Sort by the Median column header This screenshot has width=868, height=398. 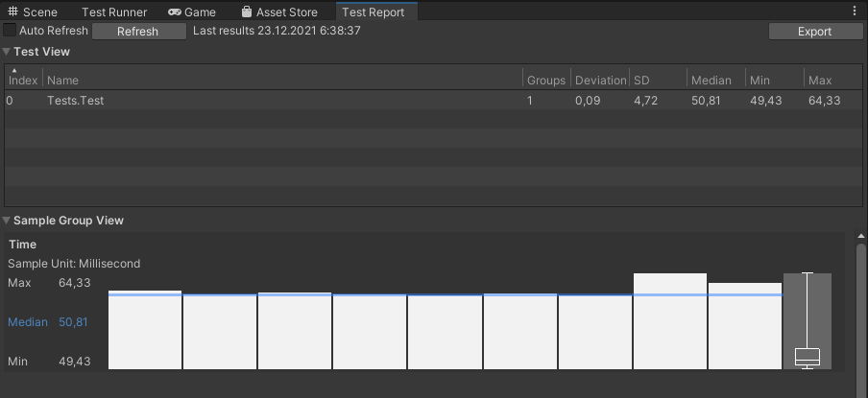(711, 81)
